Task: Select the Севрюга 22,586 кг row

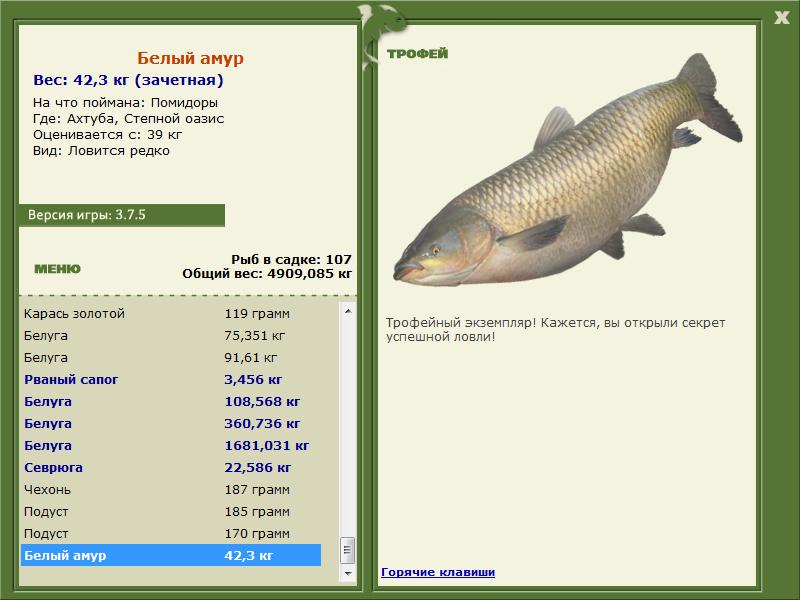Action: click(171, 467)
